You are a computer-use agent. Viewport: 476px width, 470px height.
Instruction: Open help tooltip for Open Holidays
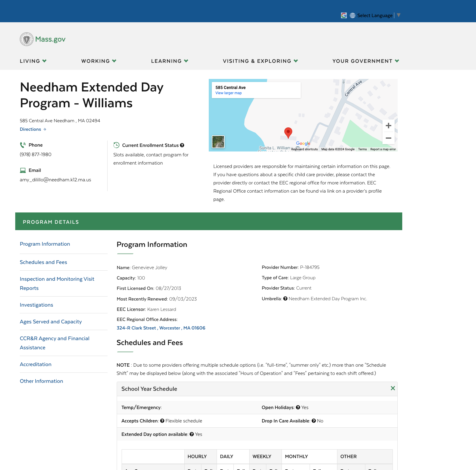[x=298, y=408]
